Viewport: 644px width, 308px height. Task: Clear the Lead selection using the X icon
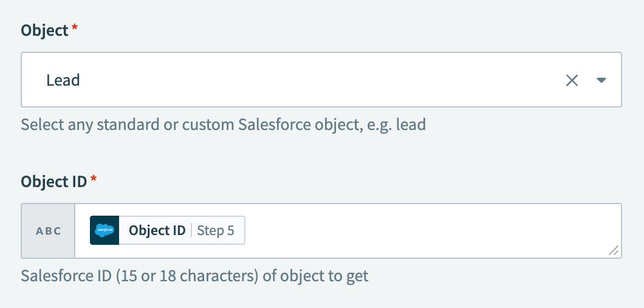(572, 80)
